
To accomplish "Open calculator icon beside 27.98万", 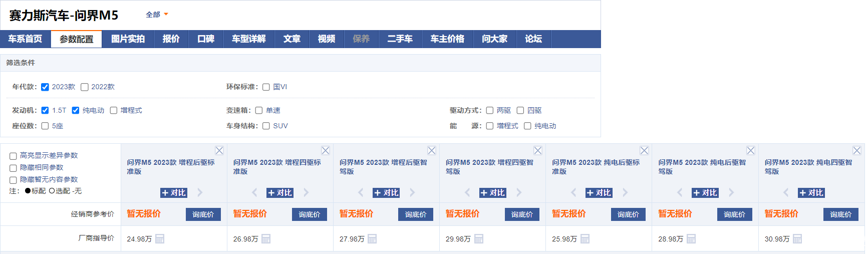I will 372,239.
